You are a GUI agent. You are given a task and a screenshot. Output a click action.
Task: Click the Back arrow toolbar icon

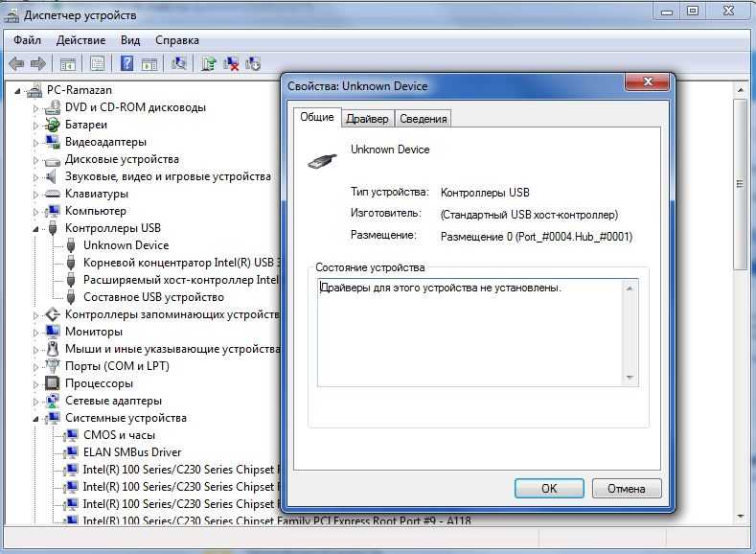pos(16,63)
